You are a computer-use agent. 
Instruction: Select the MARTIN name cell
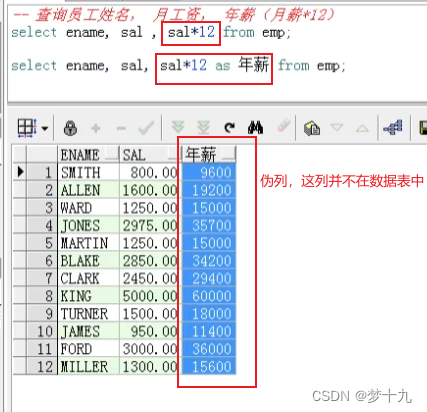coord(88,243)
